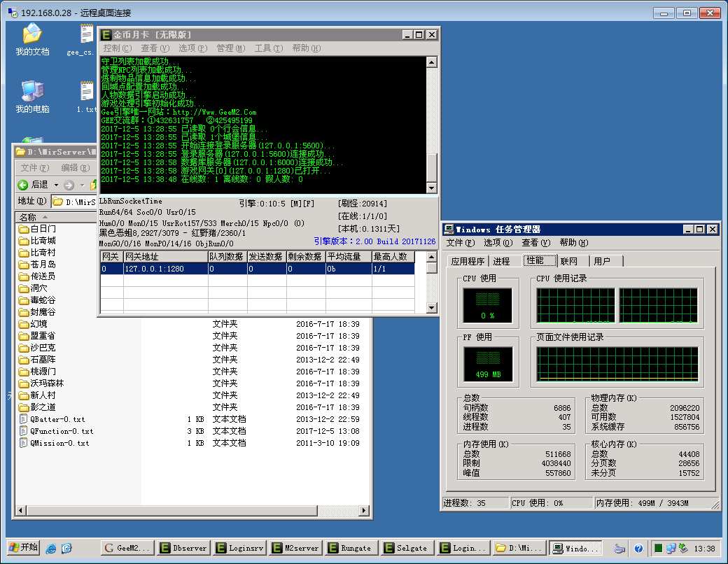Switch to M2server taskbar button
Viewport: 728px width, 564px height.
click(295, 548)
